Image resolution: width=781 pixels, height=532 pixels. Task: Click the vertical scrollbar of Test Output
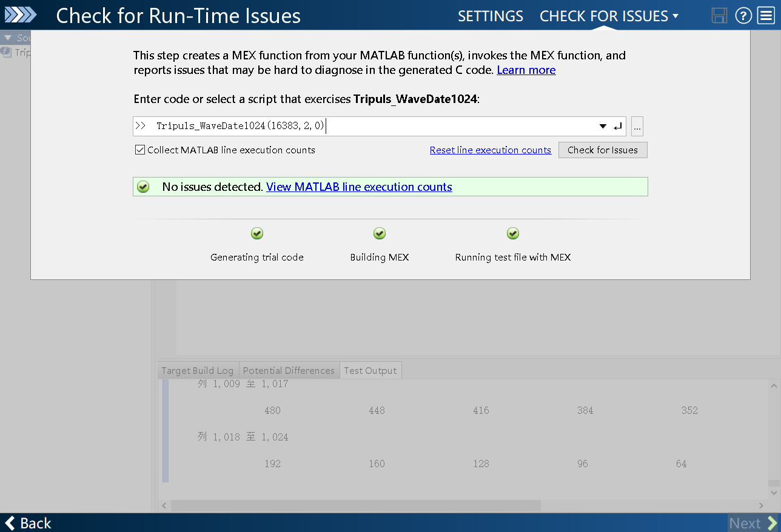pos(773,484)
